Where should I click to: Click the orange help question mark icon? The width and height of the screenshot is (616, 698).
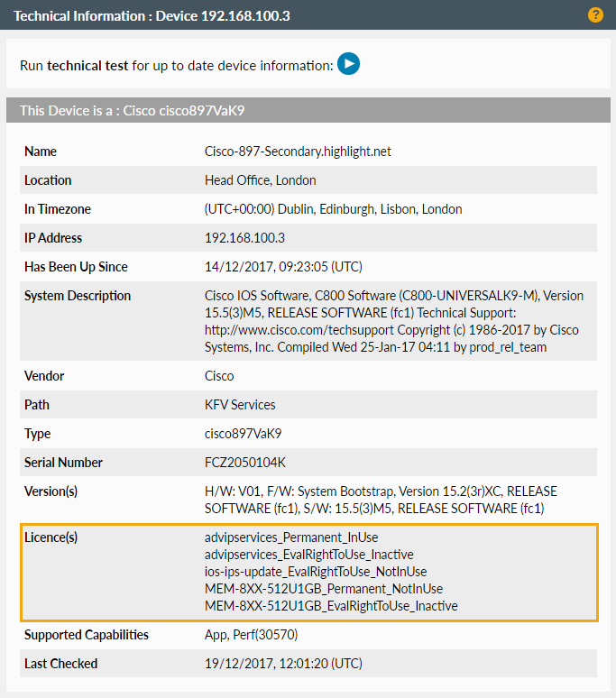[x=595, y=14]
